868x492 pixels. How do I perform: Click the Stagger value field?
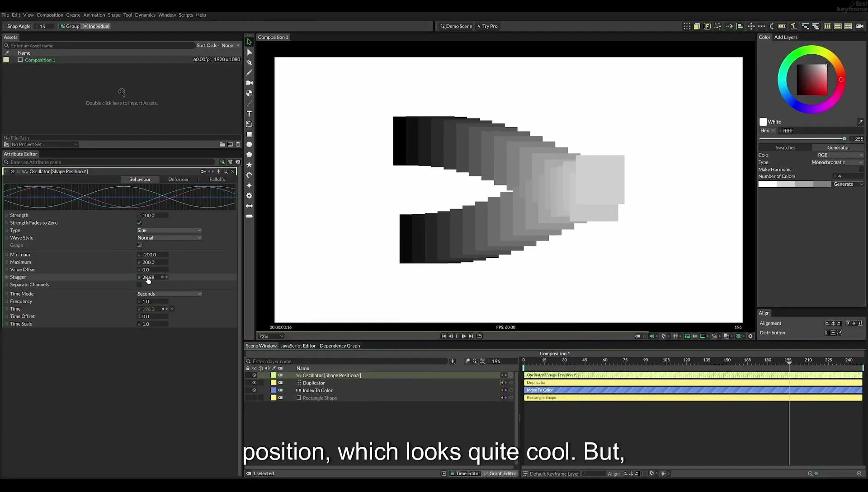153,277
